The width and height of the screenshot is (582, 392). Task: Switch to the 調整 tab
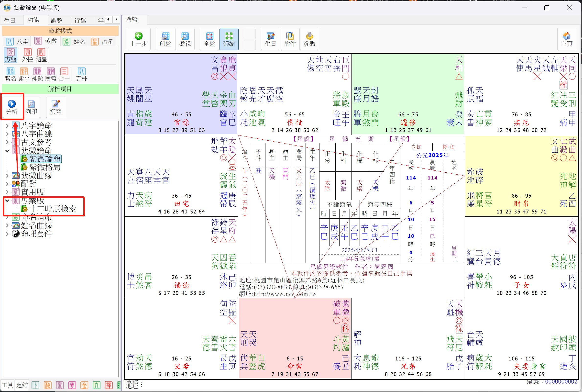(57, 20)
